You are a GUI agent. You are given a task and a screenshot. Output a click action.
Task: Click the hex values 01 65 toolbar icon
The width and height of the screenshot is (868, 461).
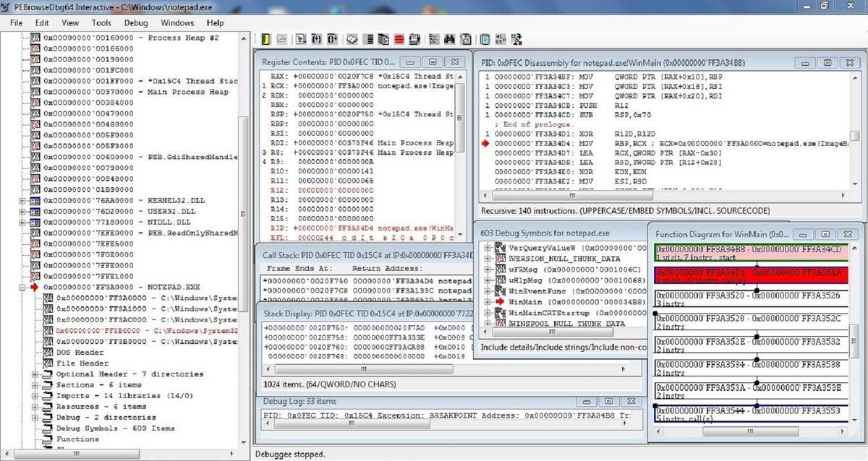pyautogui.click(x=501, y=39)
